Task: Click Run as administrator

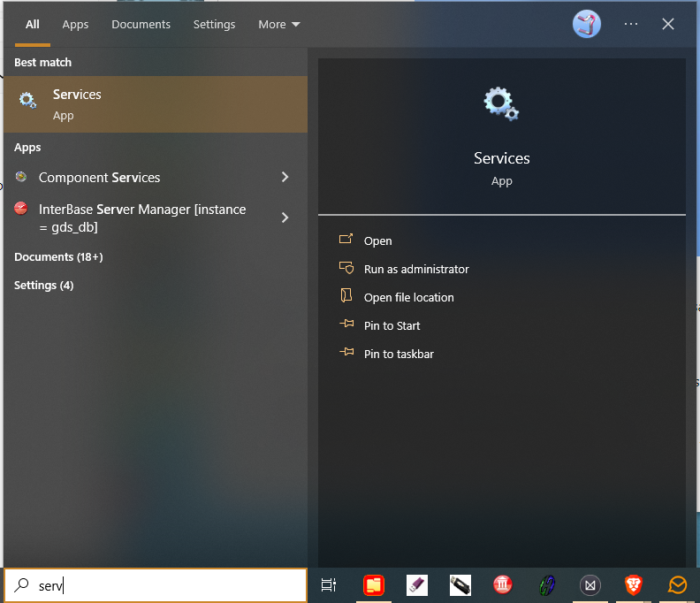Action: 416,269
